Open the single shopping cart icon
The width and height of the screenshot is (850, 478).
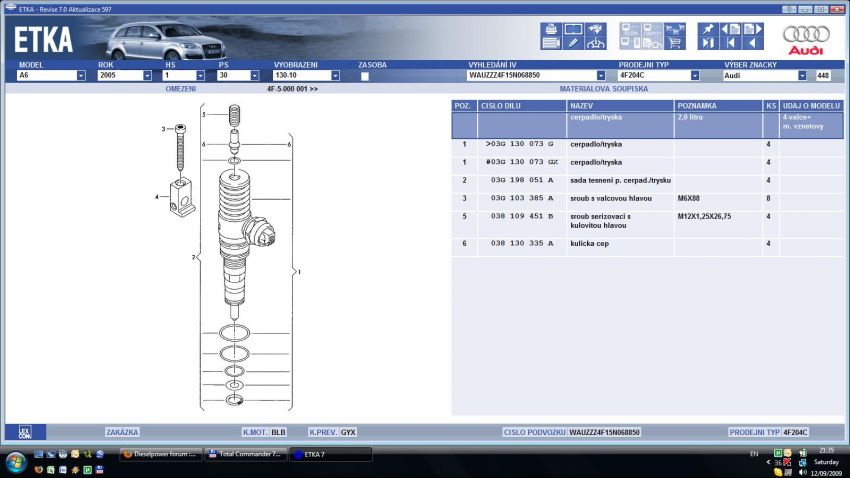tap(675, 43)
